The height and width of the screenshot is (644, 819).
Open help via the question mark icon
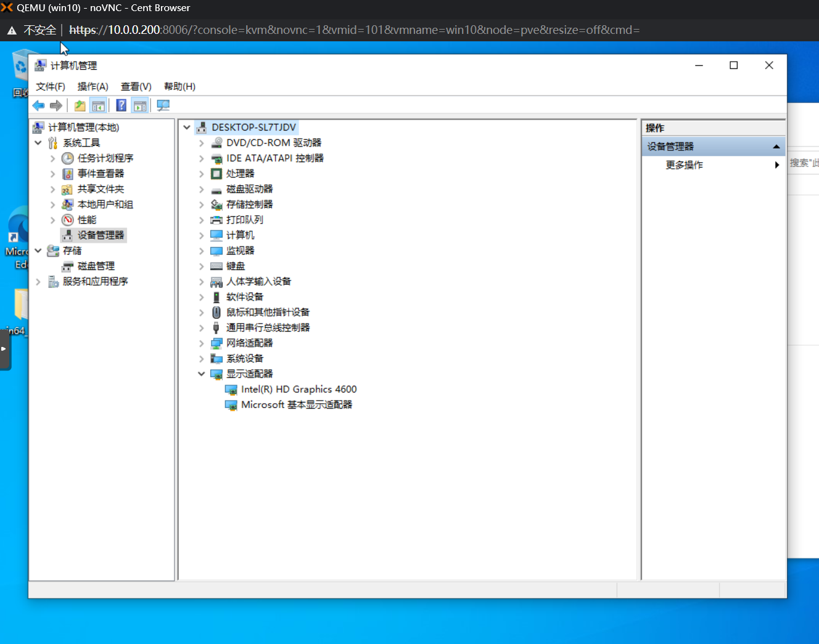tap(121, 105)
